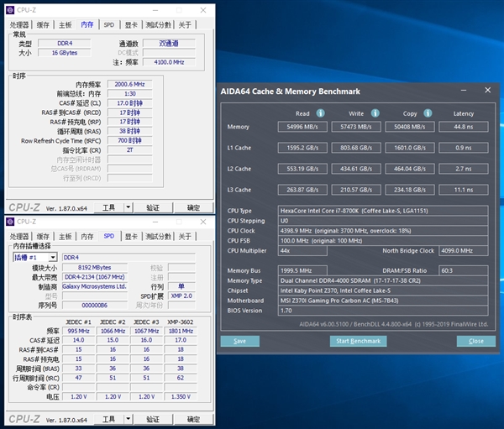Click the 验证 button in upper CPU-Z window

tap(153, 207)
